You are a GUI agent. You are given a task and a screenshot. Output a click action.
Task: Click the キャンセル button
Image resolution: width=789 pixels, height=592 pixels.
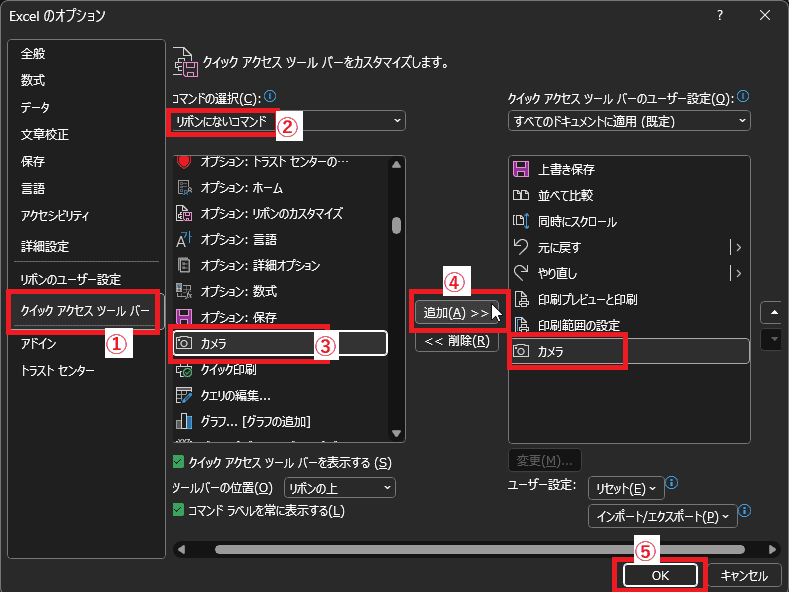pos(743,575)
